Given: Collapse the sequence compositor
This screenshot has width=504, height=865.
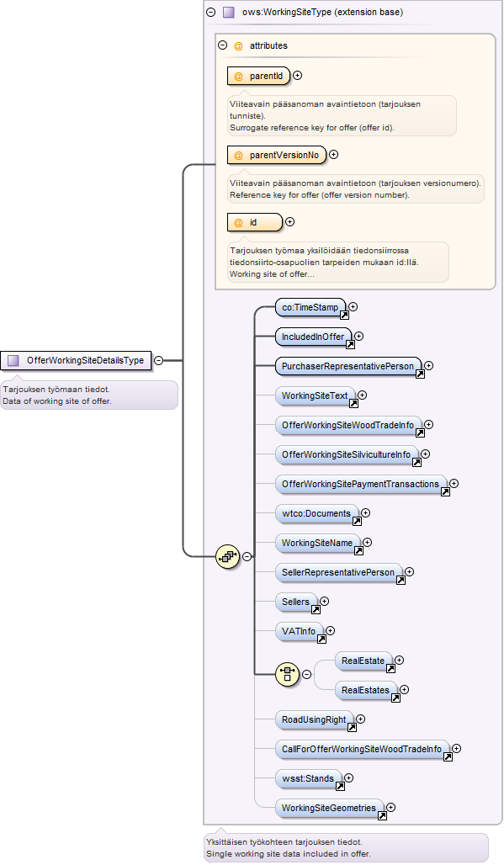Looking at the screenshot, I should 247,557.
